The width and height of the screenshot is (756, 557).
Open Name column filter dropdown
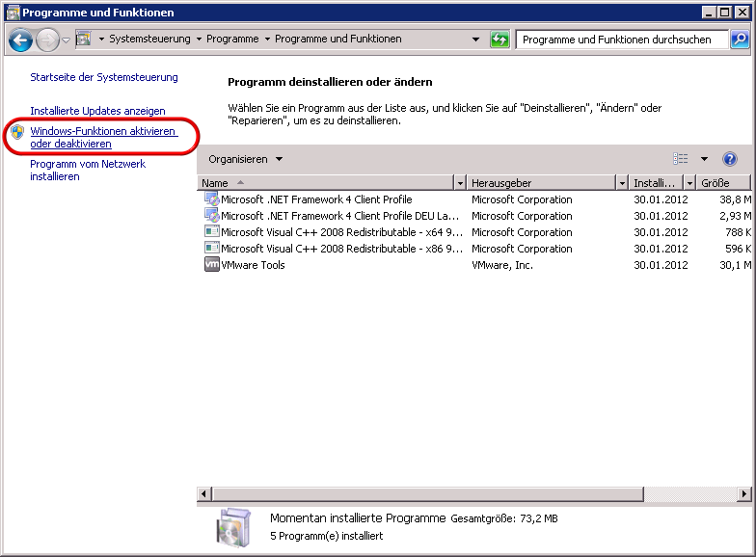[460, 183]
